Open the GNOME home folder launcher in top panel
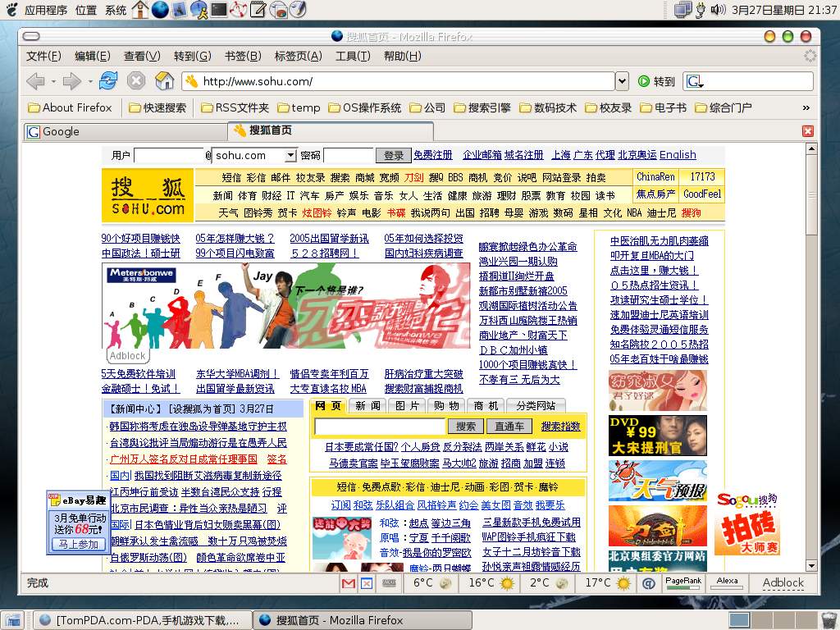Screen dimensions: 840x630 tap(139, 10)
